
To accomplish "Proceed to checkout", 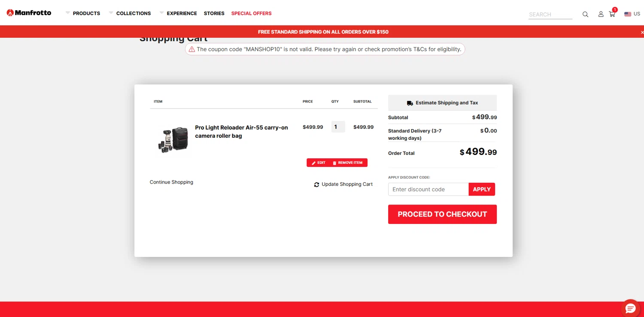I will 442,214.
